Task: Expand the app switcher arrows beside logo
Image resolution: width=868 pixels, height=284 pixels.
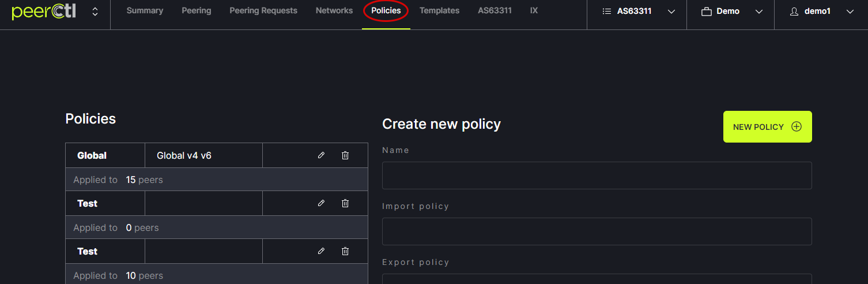Action: [x=95, y=12]
